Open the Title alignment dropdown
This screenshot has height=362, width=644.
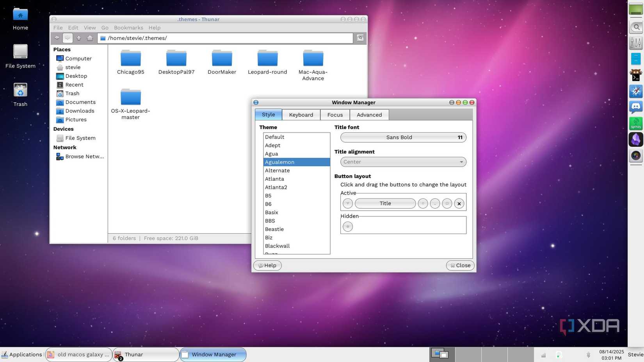pyautogui.click(x=403, y=161)
